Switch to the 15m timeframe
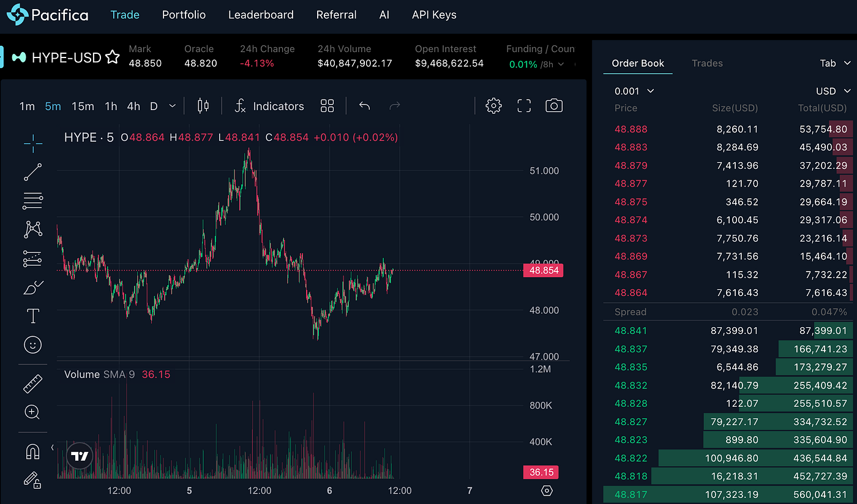857x504 pixels. [83, 106]
